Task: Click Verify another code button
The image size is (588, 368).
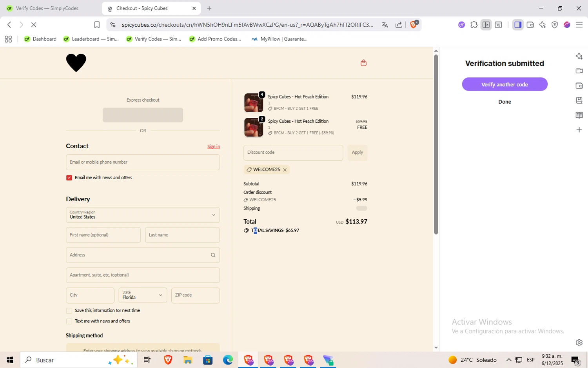Action: [505, 84]
